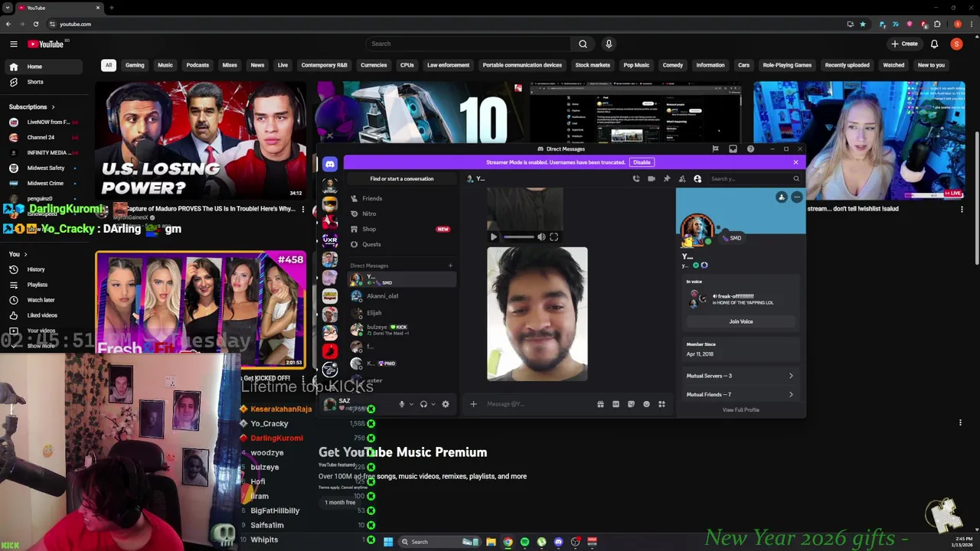980x551 pixels.
Task: Disable Streamer Mode in Discord banner
Action: pyautogui.click(x=642, y=162)
